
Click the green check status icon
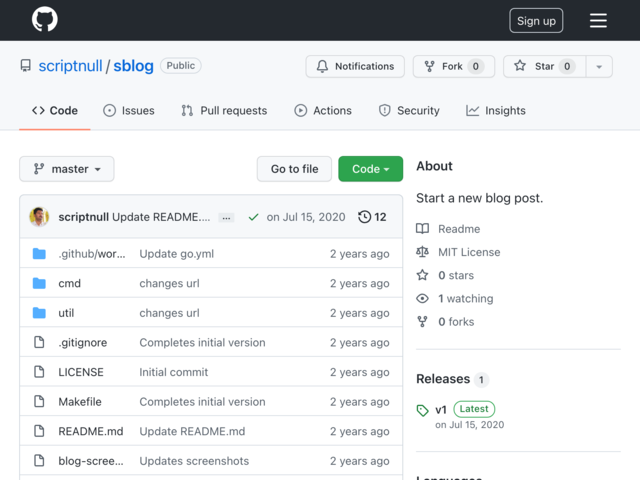pyautogui.click(x=253, y=217)
